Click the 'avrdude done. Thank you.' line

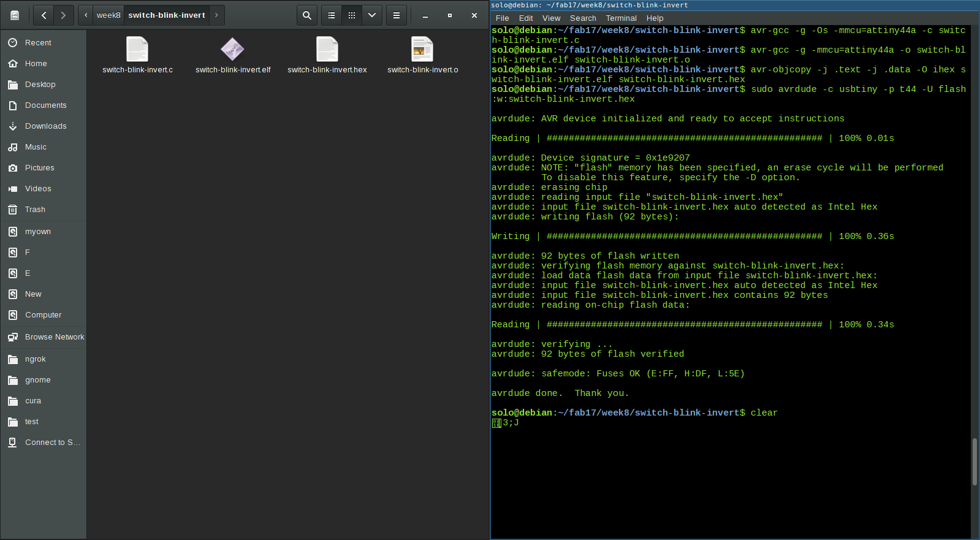pos(560,394)
